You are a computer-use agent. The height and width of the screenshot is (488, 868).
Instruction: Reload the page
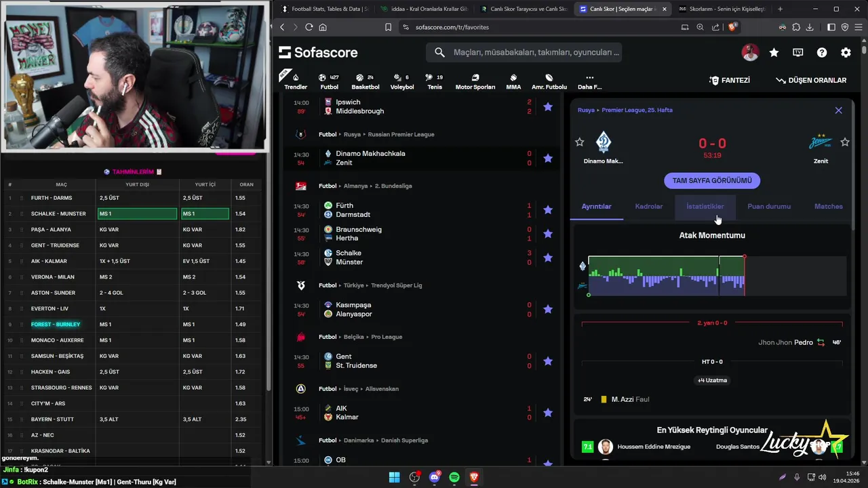point(309,27)
